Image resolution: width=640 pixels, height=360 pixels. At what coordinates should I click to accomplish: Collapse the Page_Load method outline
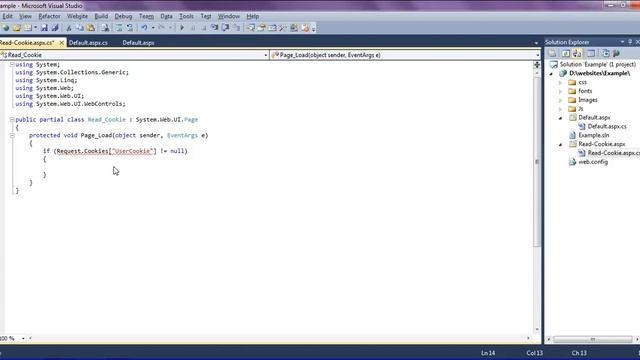[x=12, y=136]
